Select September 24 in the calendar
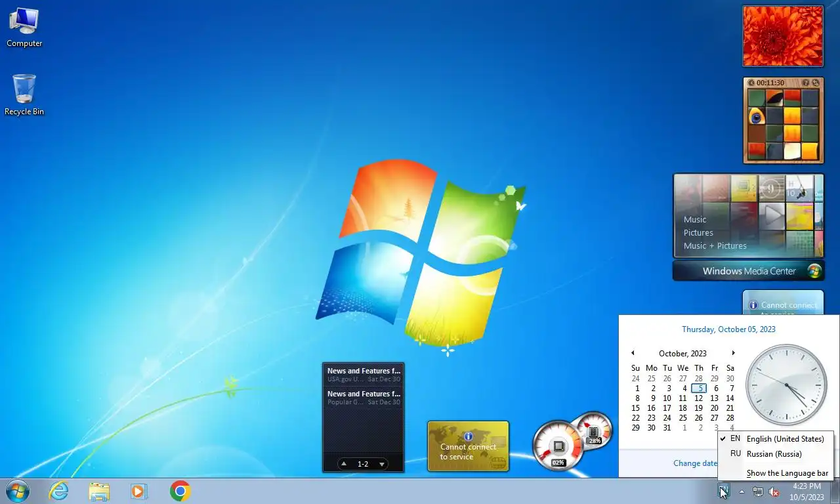This screenshot has width=840, height=504. point(636,379)
